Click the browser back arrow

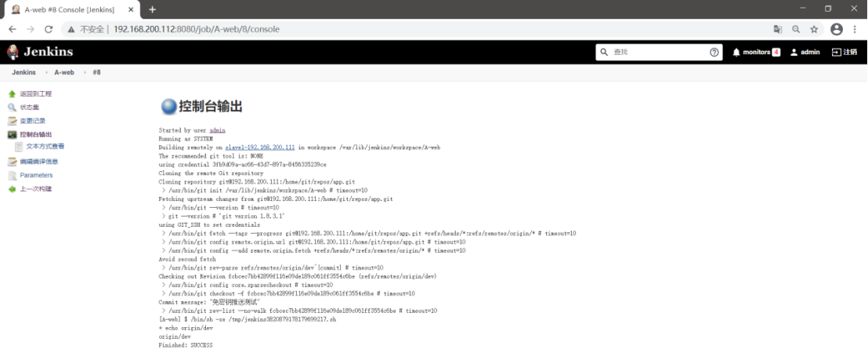point(13,29)
